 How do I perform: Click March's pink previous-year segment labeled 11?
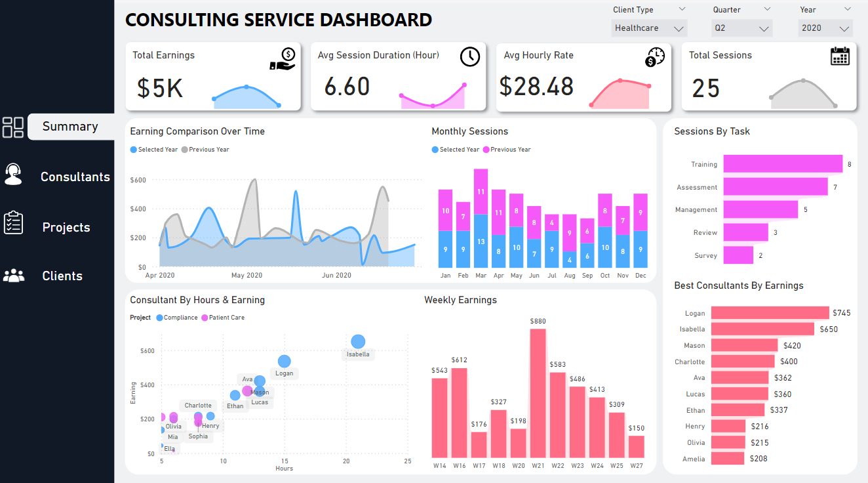coord(481,192)
